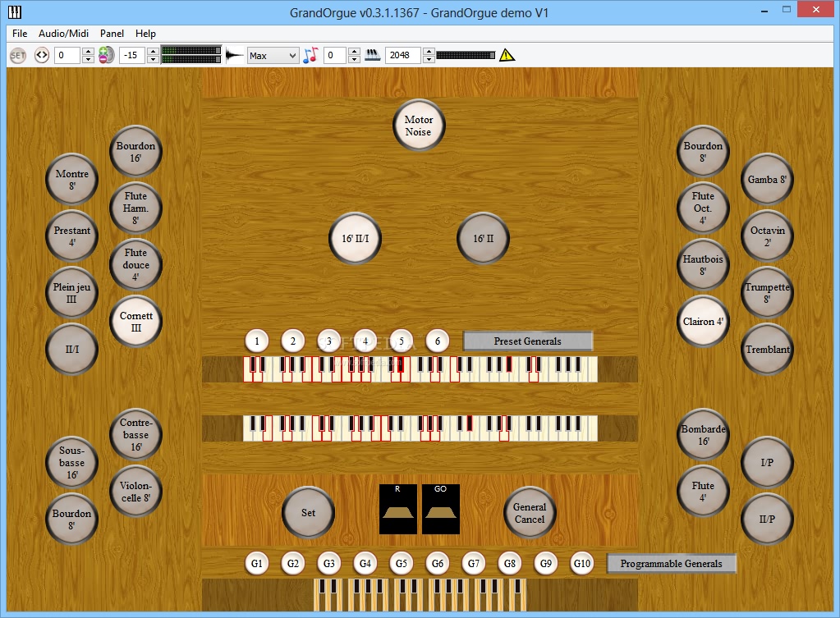Click the spinner arrows beside the transpose field

coord(354,55)
